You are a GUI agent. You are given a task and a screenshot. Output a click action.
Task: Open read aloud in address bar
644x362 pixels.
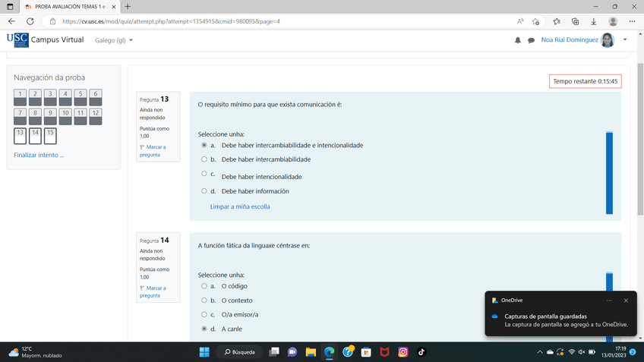point(520,21)
